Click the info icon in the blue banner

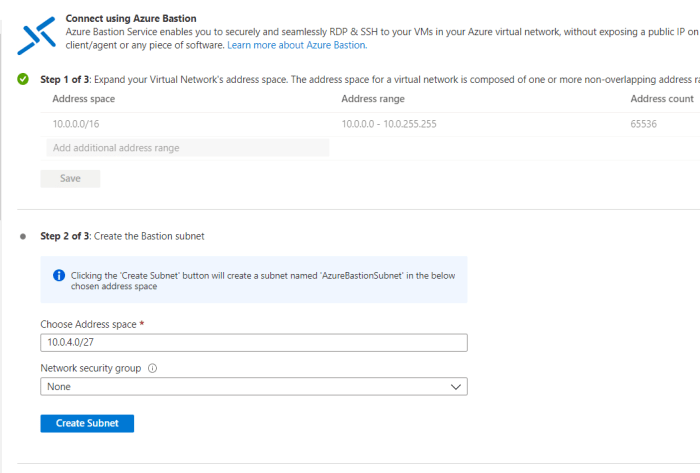(58, 275)
